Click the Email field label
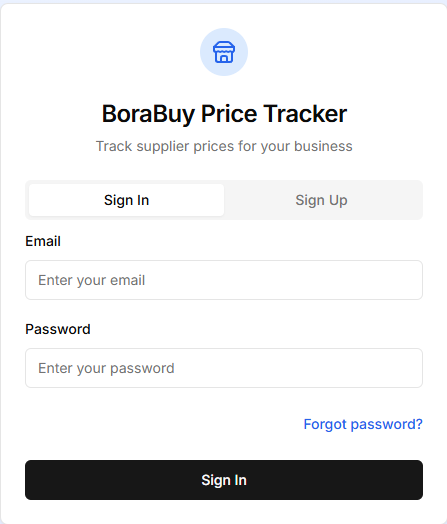 point(43,241)
